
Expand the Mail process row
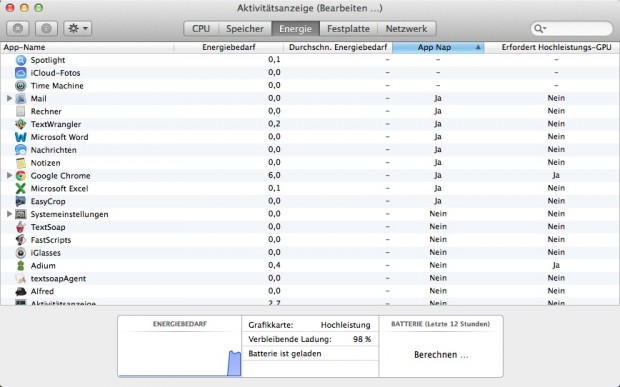[x=9, y=98]
